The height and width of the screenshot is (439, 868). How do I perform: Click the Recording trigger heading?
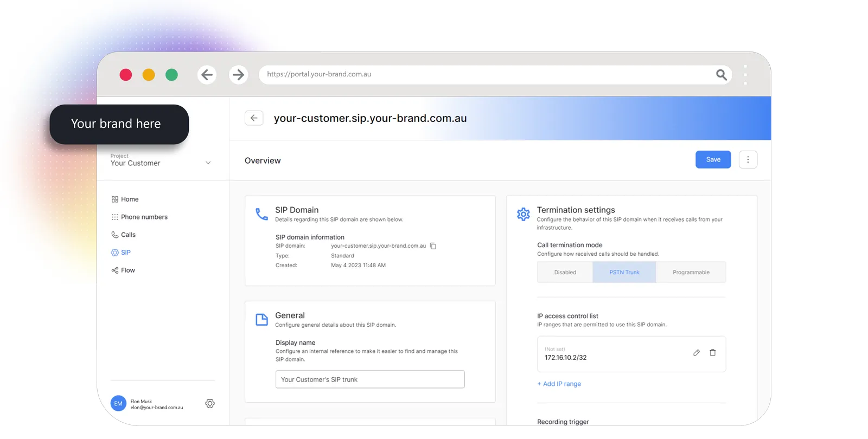coord(563,422)
